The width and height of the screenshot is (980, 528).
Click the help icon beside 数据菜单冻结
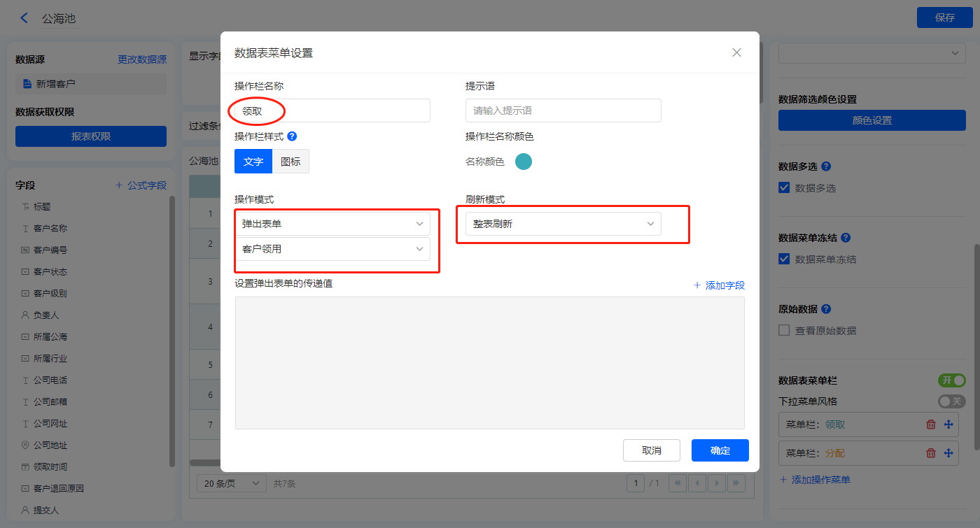846,238
